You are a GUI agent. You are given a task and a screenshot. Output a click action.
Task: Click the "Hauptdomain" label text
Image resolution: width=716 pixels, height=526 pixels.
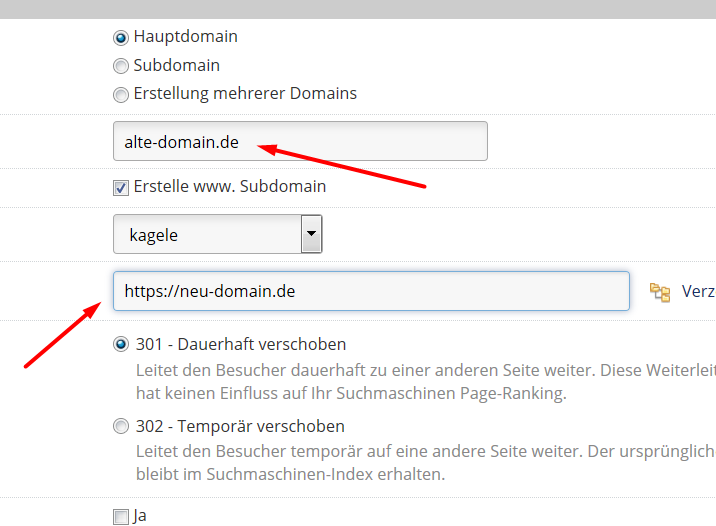[185, 37]
